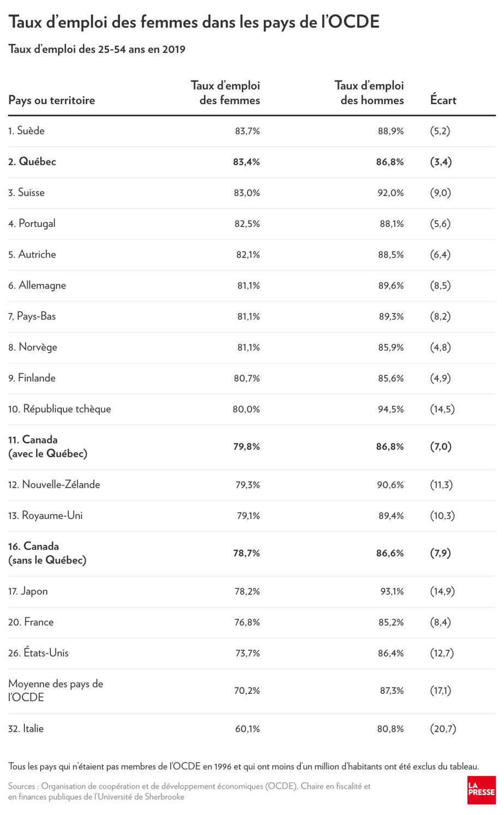
Task: Select the "Moyenne des pays de l'OCDE" label
Action: click(56, 691)
